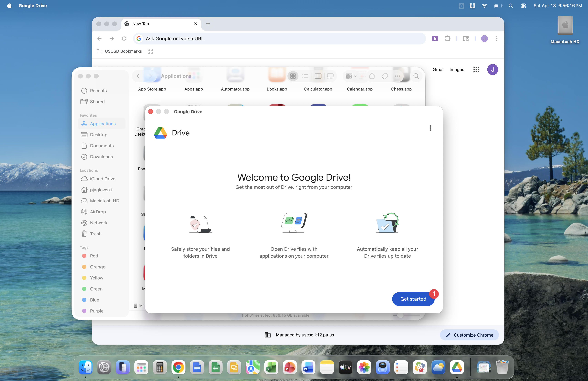
Task: Open Google Drive three-dot settings menu
Action: pos(430,128)
